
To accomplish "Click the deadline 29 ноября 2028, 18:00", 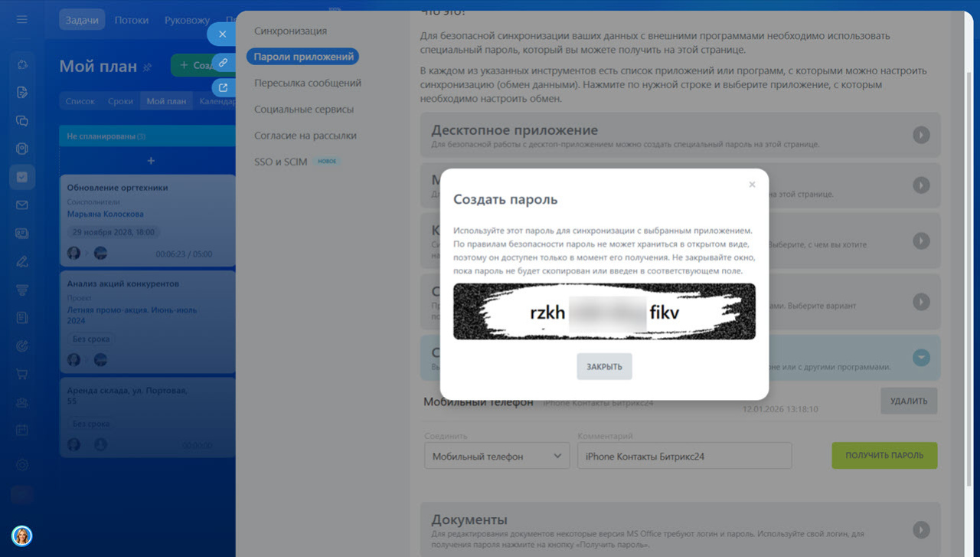I will [113, 232].
